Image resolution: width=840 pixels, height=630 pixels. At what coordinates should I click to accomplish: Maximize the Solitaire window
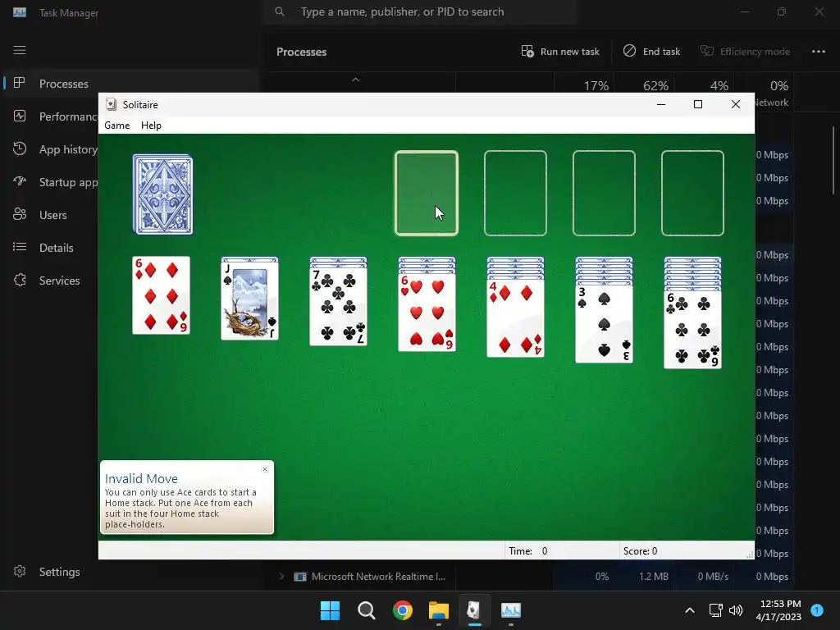tap(697, 104)
